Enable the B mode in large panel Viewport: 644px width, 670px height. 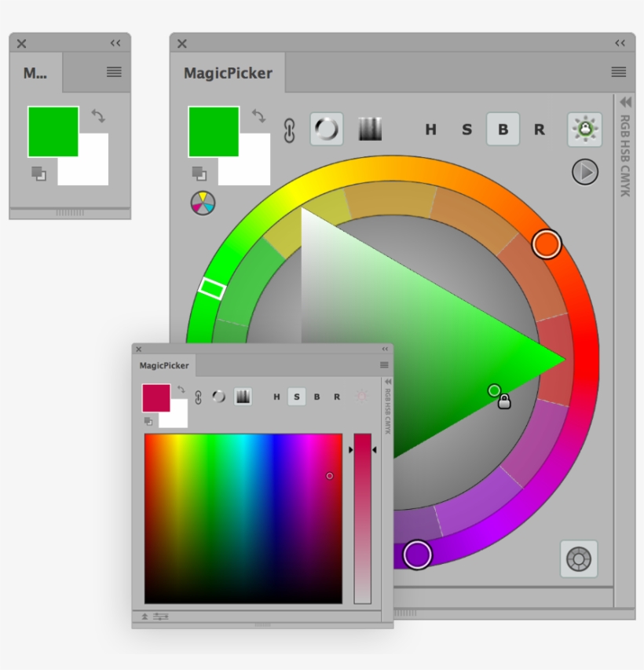(503, 130)
